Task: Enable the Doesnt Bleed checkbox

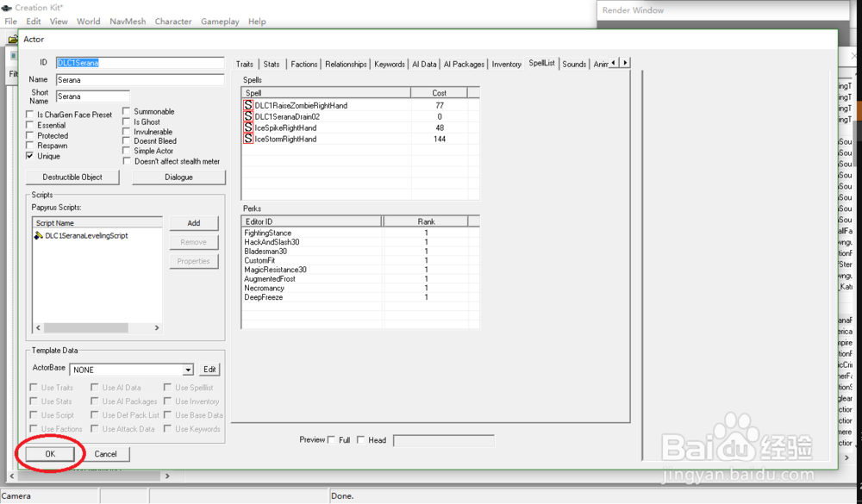Action: tap(127, 140)
